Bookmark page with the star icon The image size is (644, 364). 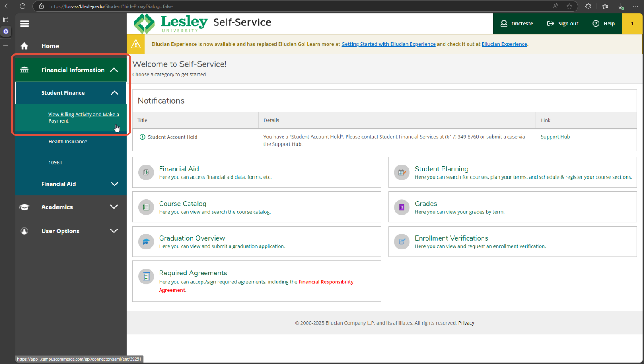click(x=569, y=6)
